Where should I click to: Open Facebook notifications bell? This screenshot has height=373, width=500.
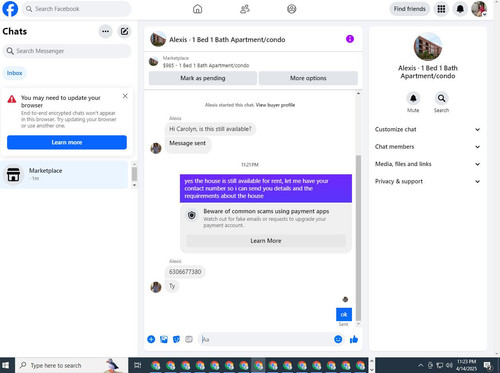click(x=460, y=9)
